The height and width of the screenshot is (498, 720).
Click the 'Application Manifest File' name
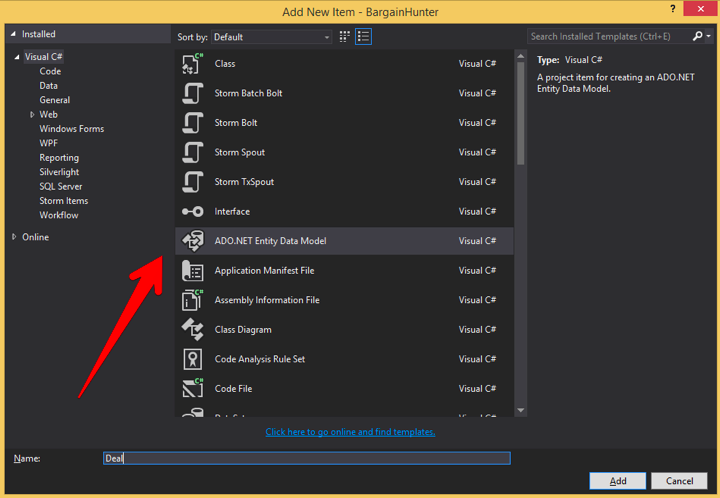(x=264, y=271)
